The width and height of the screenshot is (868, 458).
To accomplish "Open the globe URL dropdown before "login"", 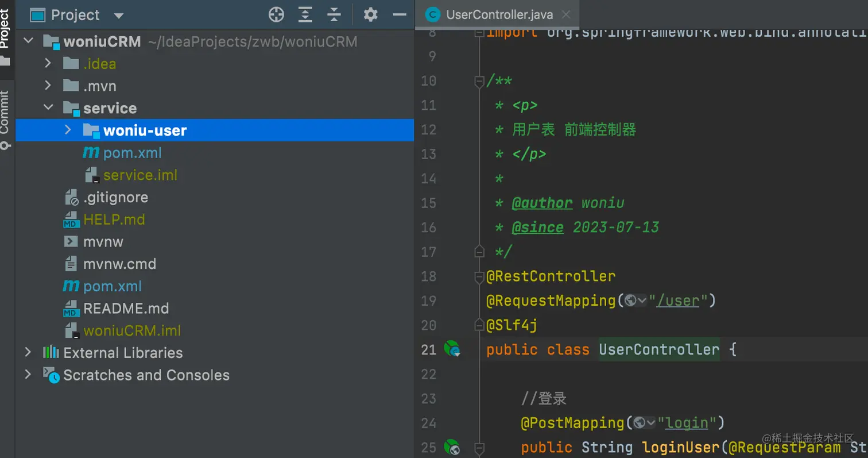I will pyautogui.click(x=645, y=423).
